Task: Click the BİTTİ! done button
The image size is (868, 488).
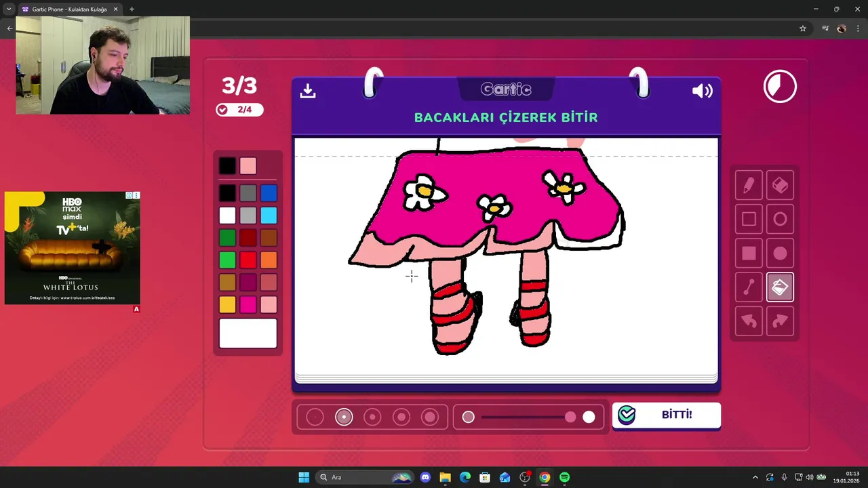Action: coord(666,415)
